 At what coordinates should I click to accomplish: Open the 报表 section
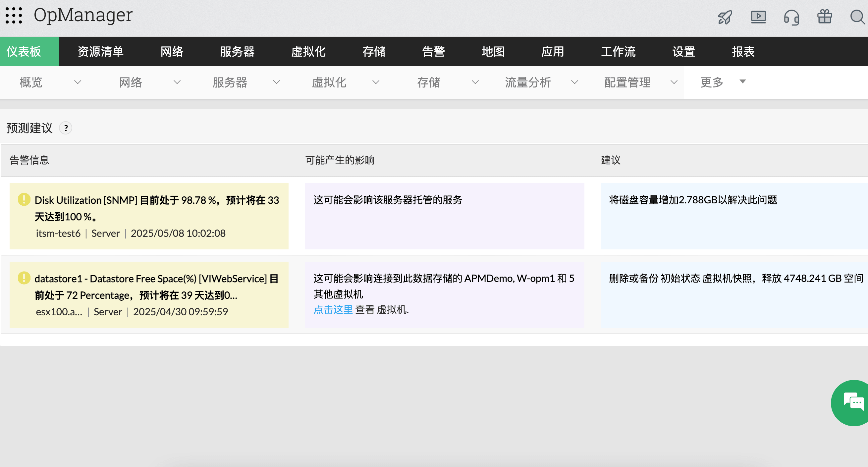tap(743, 51)
